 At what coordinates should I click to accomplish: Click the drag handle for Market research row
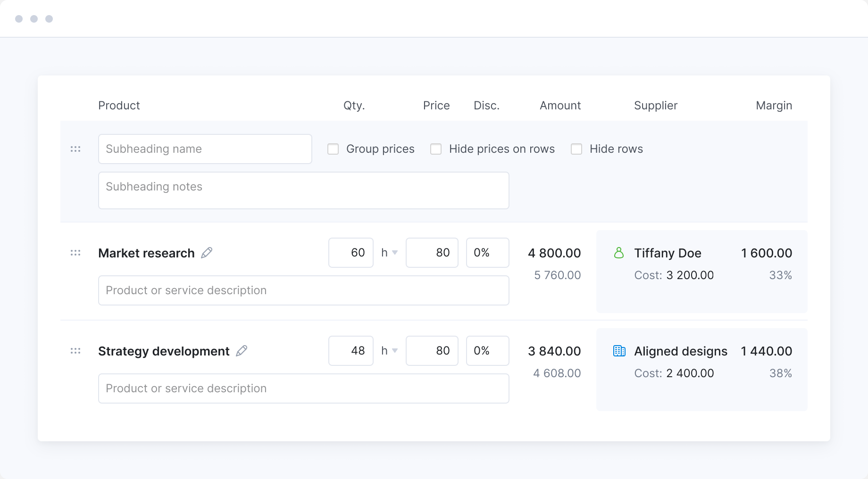click(75, 253)
